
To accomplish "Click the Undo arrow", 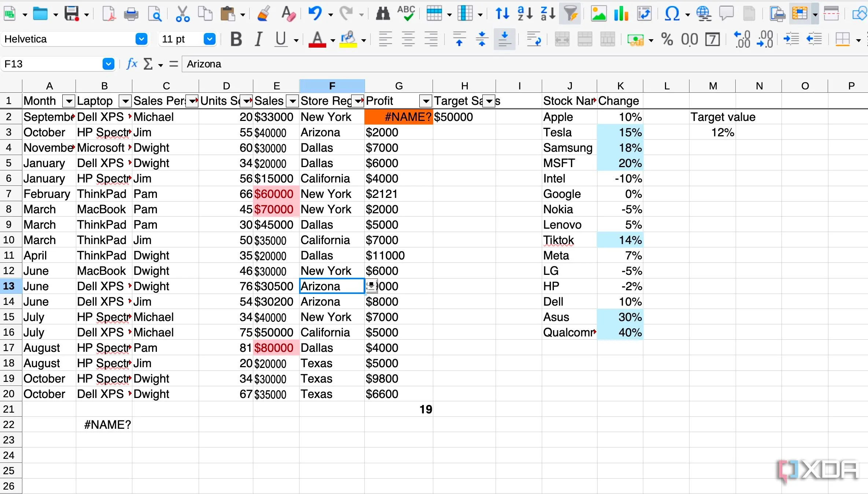I will 315,14.
